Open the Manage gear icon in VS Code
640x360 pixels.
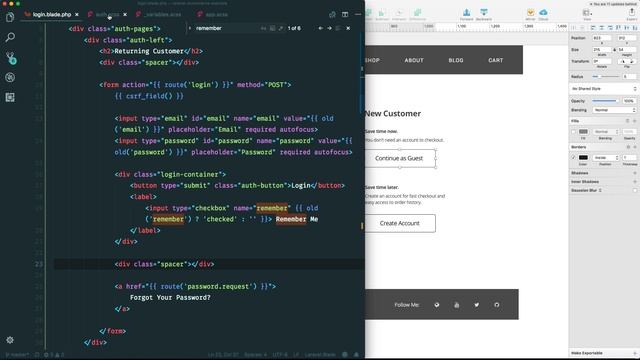[10, 340]
